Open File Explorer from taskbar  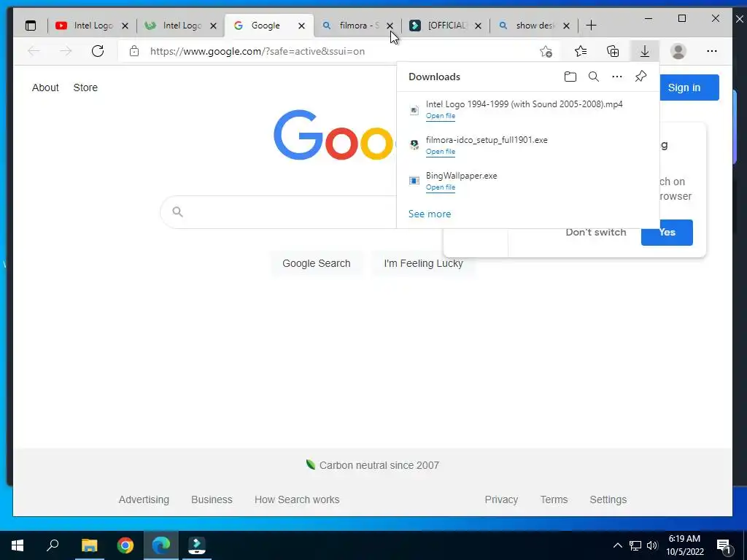(x=89, y=545)
